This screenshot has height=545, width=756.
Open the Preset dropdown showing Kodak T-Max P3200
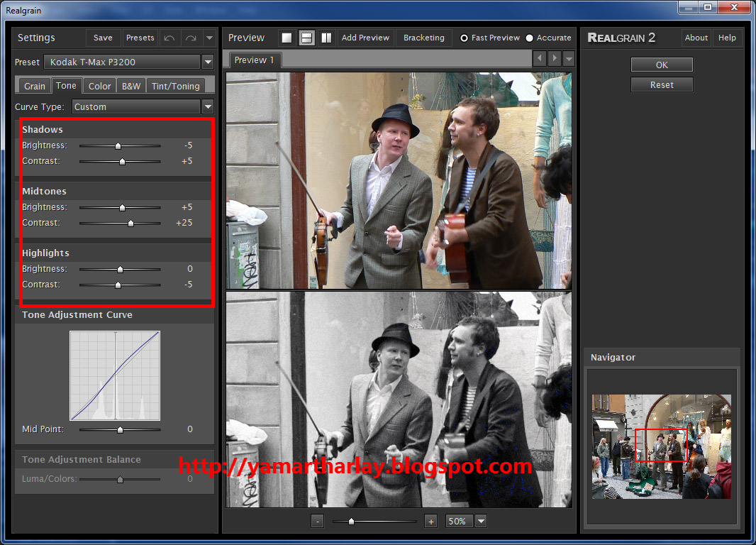pos(128,62)
